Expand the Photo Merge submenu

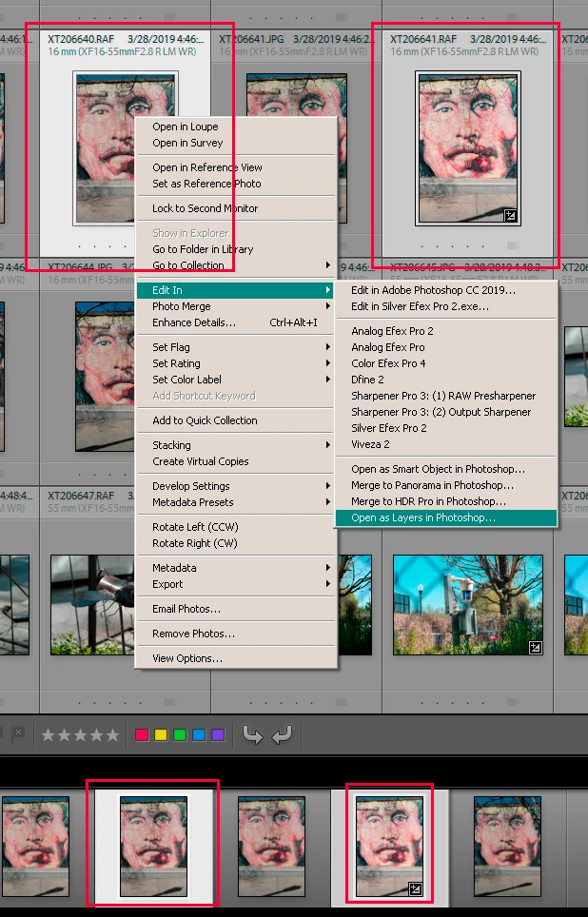[x=236, y=306]
